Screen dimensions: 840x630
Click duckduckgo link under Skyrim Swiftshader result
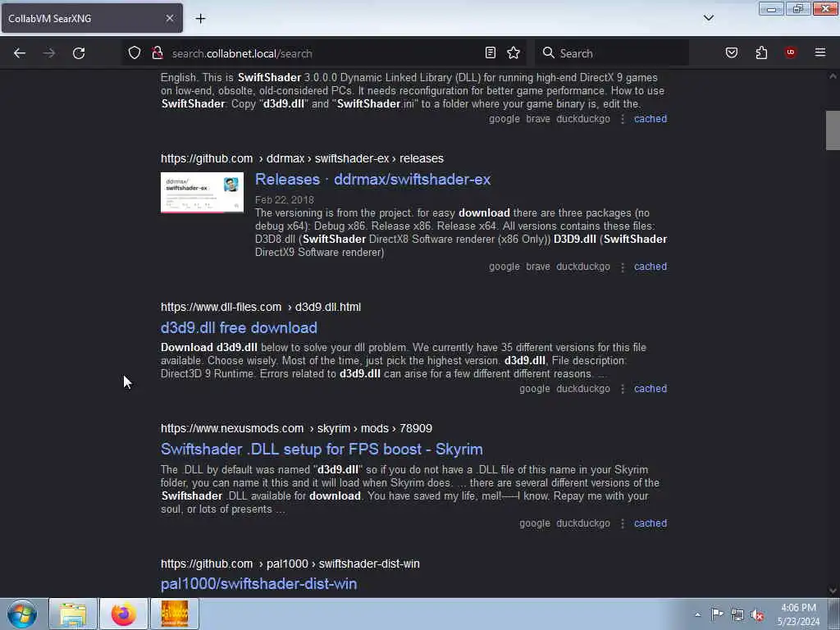(583, 523)
